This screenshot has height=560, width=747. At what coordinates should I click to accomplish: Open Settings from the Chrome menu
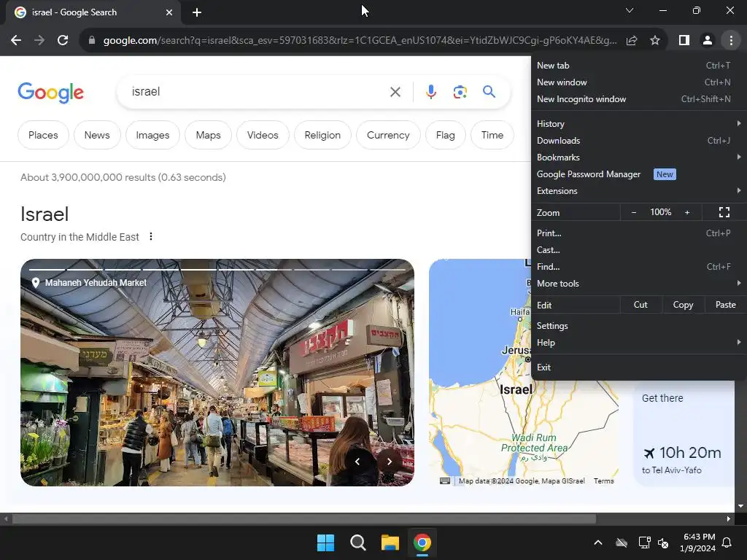pyautogui.click(x=638, y=326)
